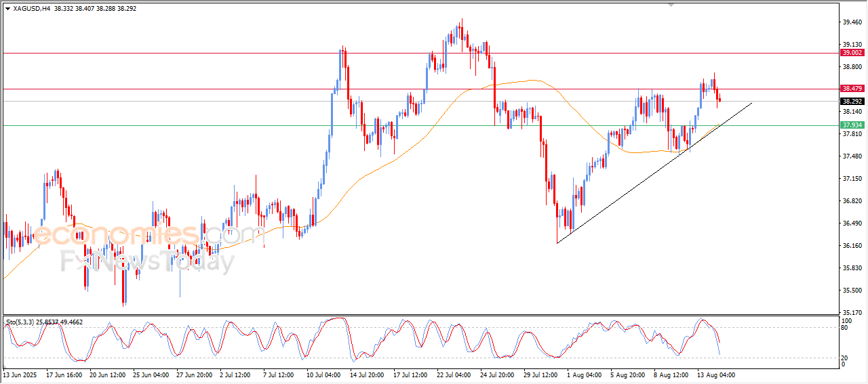Image resolution: width=868 pixels, height=384 pixels.
Task: Click the XAGUSD,H4 symbol title
Action: click(x=31, y=9)
